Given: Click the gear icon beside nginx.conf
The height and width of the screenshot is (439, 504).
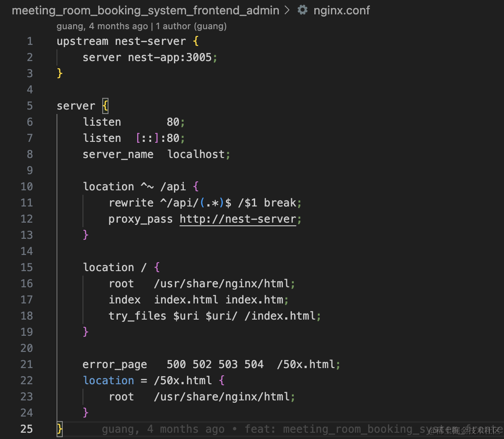Looking at the screenshot, I should 303,10.
